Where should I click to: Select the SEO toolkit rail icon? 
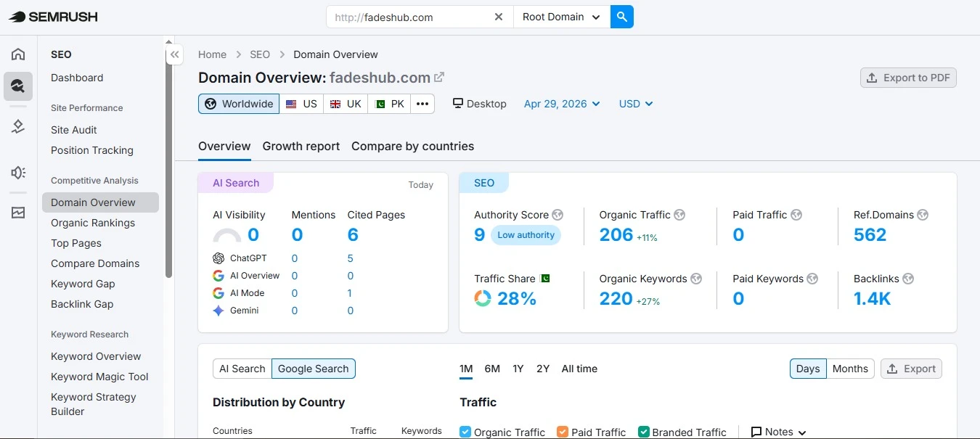(x=18, y=86)
